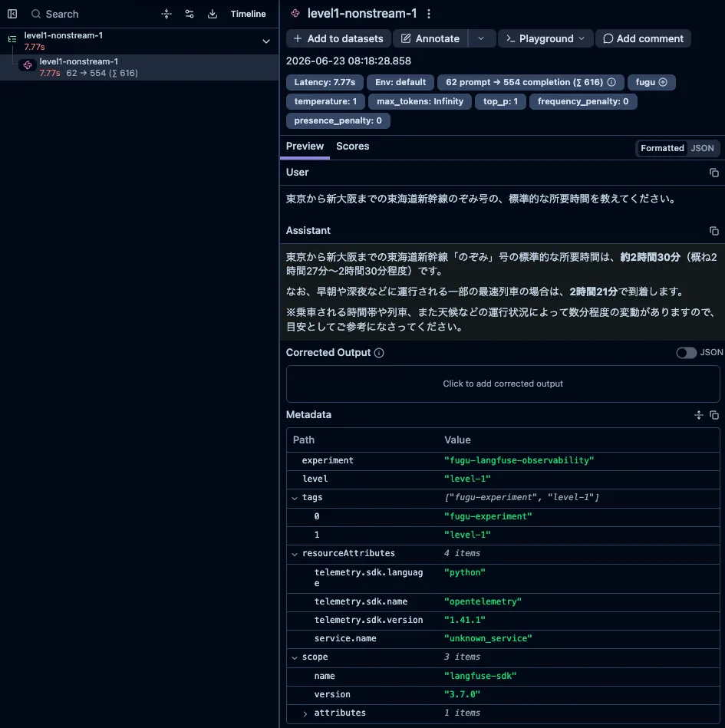
Task: Click the "opentelemetry" value
Action: pos(483,601)
